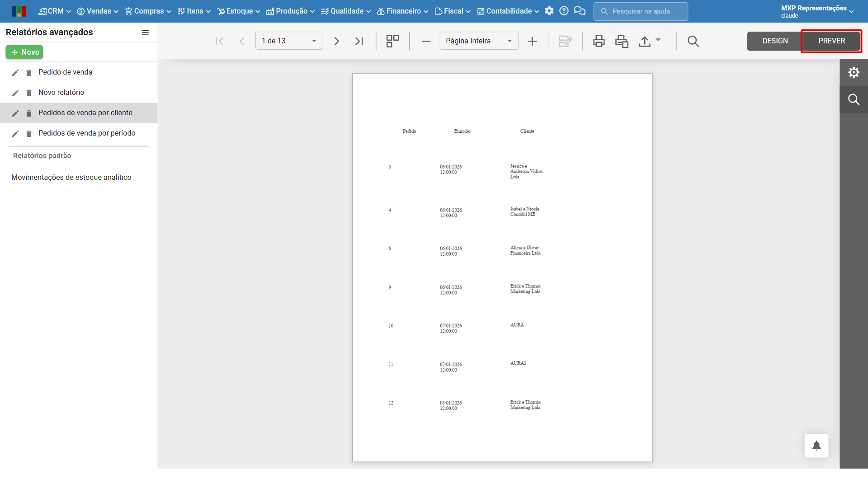Zoom out with the minus icon
The width and height of the screenshot is (868, 488).
pyautogui.click(x=426, y=41)
